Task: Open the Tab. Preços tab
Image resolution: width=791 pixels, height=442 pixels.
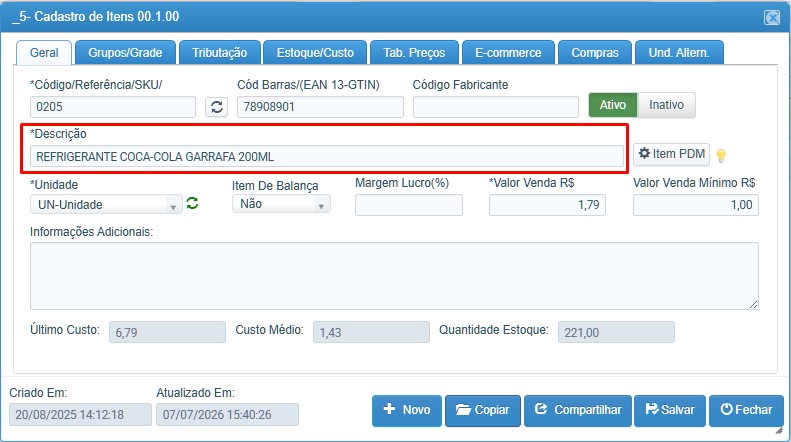Action: tap(414, 53)
